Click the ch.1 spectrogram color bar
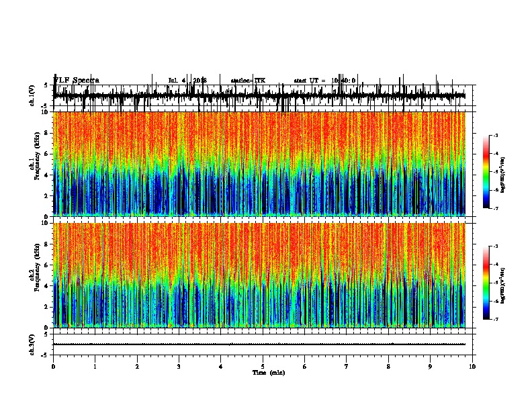 [486, 172]
